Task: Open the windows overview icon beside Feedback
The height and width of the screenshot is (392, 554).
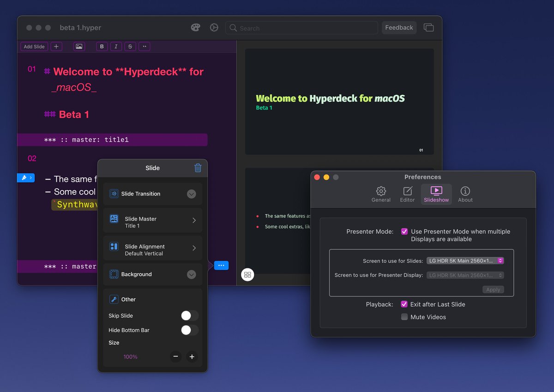Action: pos(429,28)
